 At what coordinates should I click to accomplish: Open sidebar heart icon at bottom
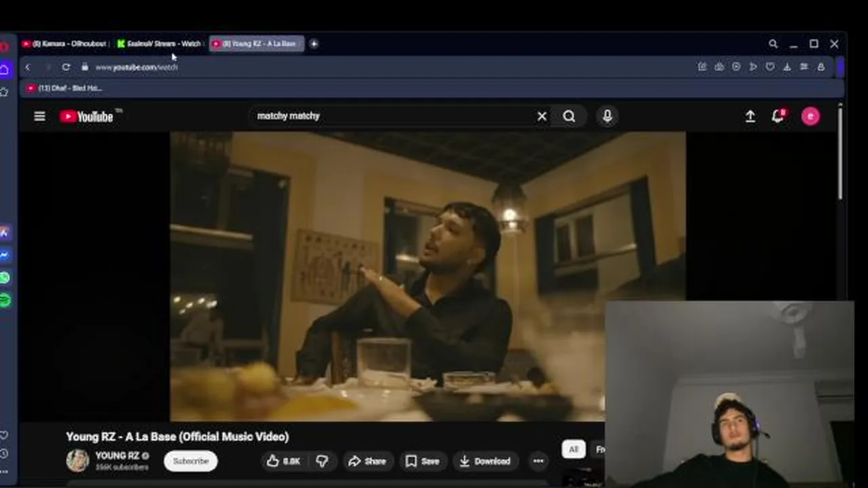click(4, 435)
